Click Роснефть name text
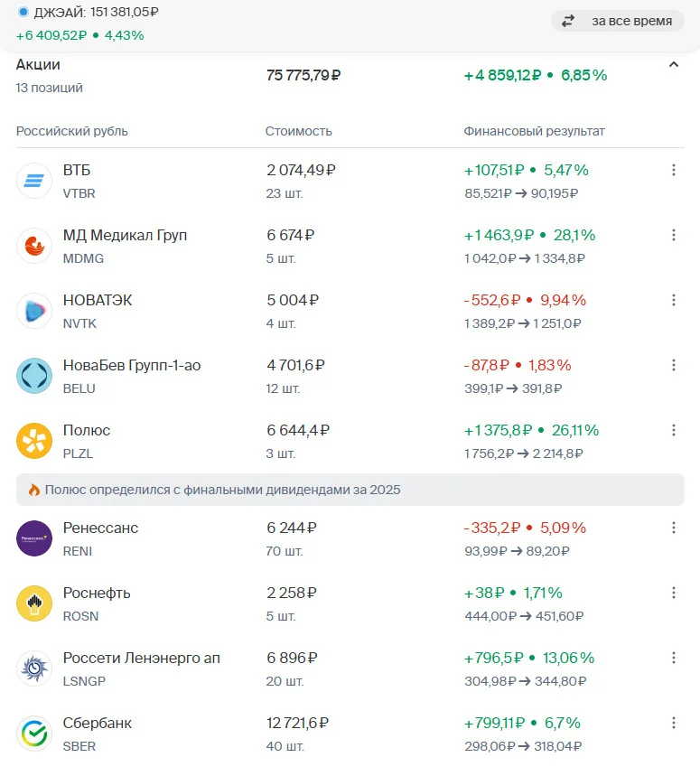The image size is (700, 776). (97, 593)
